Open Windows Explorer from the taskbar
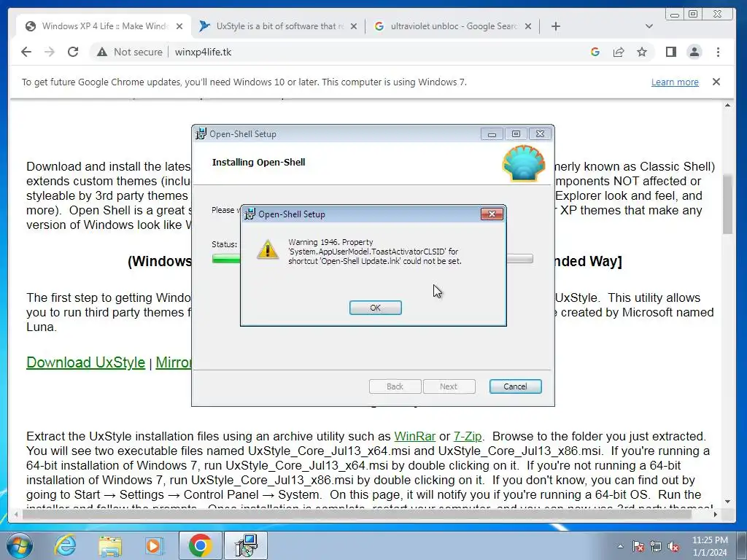This screenshot has height=560, width=747. pyautogui.click(x=110, y=545)
